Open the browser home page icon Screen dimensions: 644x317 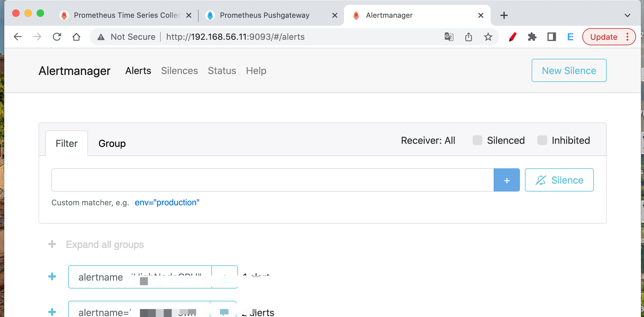[76, 37]
